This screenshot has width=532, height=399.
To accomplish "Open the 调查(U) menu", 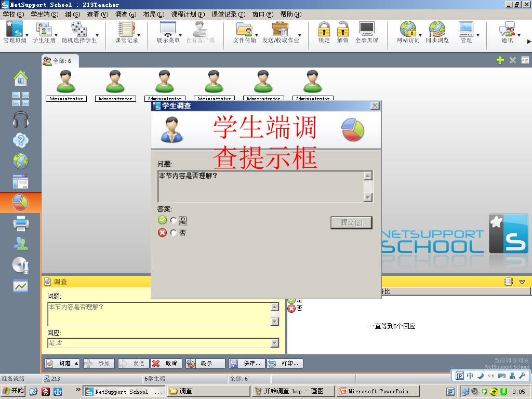I will (x=126, y=14).
